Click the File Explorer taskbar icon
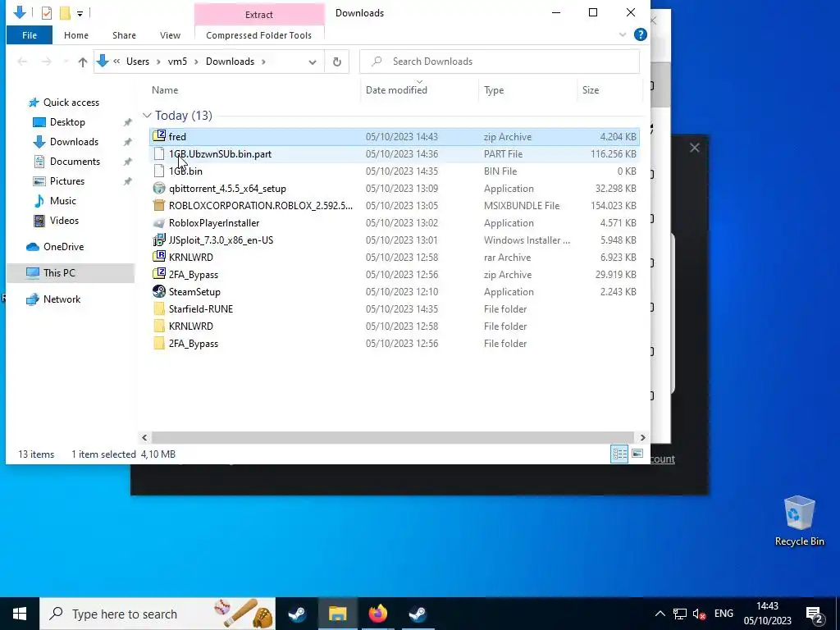The image size is (840, 630). [x=337, y=614]
